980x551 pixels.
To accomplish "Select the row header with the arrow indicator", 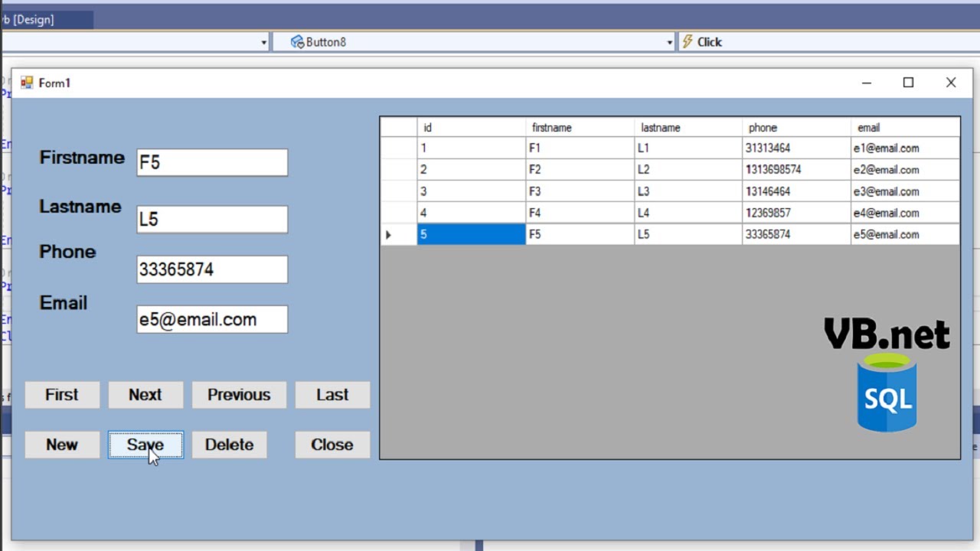I will click(x=399, y=235).
